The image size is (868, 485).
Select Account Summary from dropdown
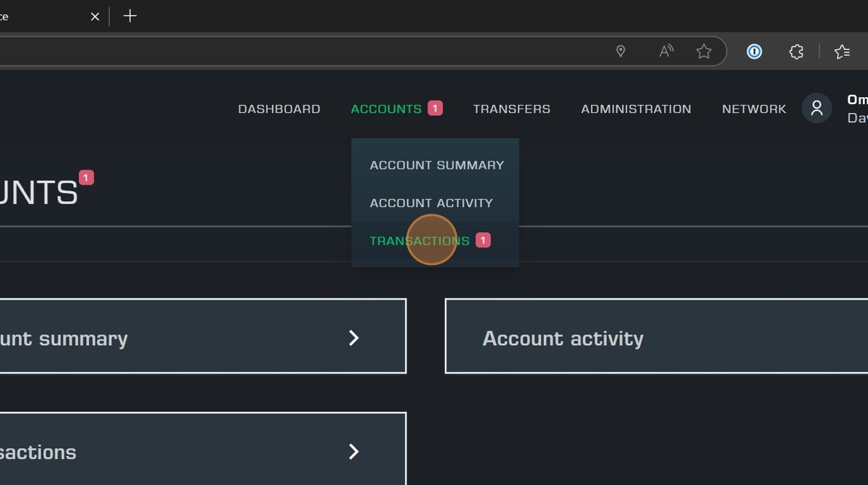coord(436,165)
